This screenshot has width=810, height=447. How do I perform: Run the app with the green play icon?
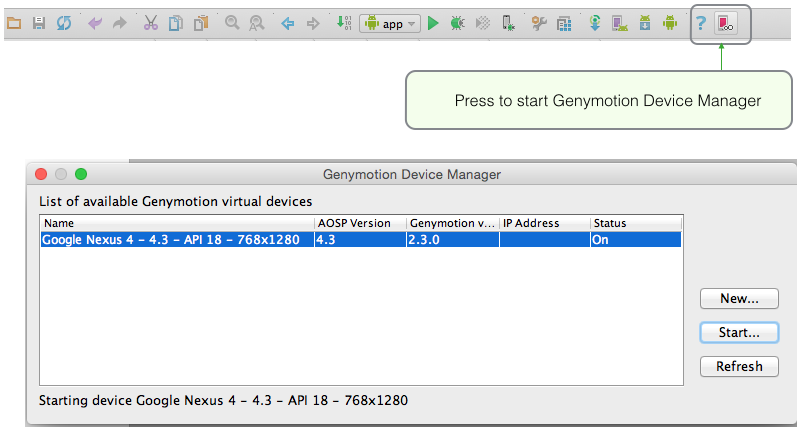point(433,23)
